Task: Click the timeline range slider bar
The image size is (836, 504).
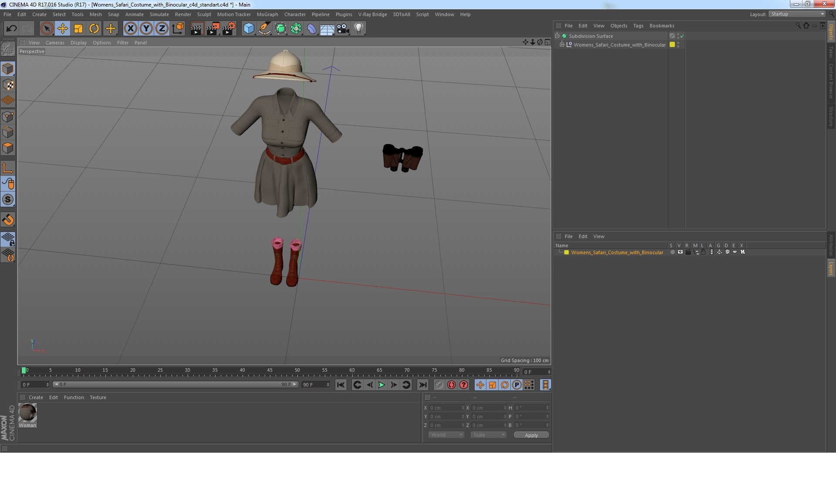Action: pyautogui.click(x=175, y=384)
